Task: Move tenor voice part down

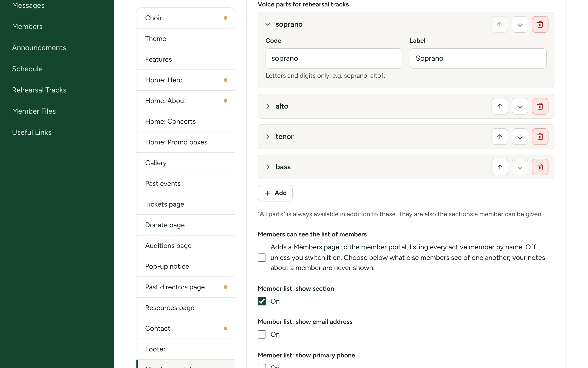Action: [520, 137]
